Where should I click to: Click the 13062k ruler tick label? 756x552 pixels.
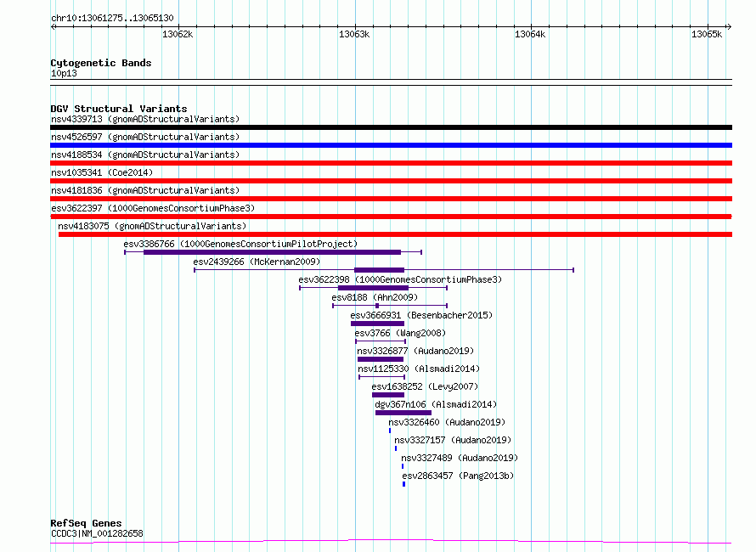pyautogui.click(x=178, y=34)
